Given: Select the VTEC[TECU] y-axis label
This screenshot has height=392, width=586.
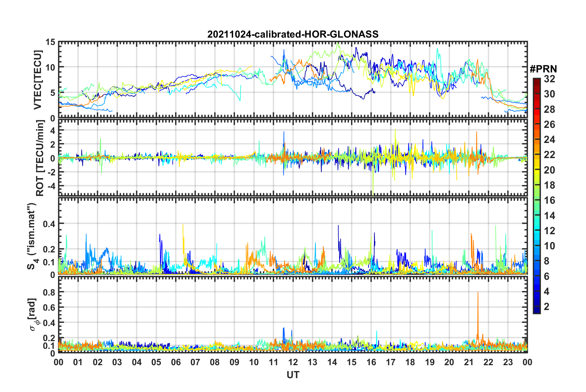Looking at the screenshot, I should click(x=38, y=80).
